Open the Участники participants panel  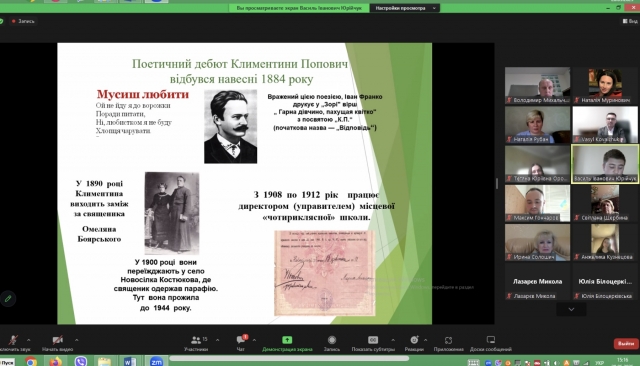pyautogui.click(x=196, y=343)
